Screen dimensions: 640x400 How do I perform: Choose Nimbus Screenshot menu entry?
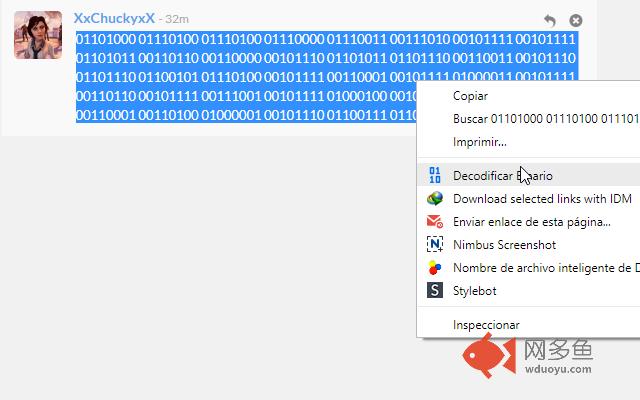pyautogui.click(x=529, y=245)
